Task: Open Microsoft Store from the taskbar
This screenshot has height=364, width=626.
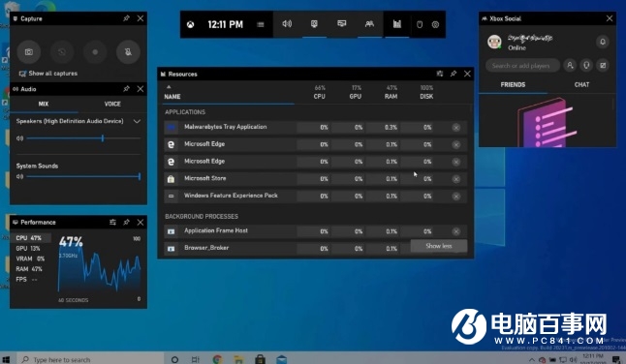Action: [x=261, y=359]
